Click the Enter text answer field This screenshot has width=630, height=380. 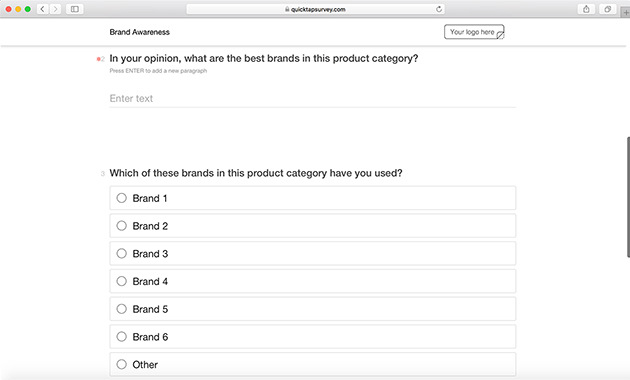pyautogui.click(x=313, y=99)
